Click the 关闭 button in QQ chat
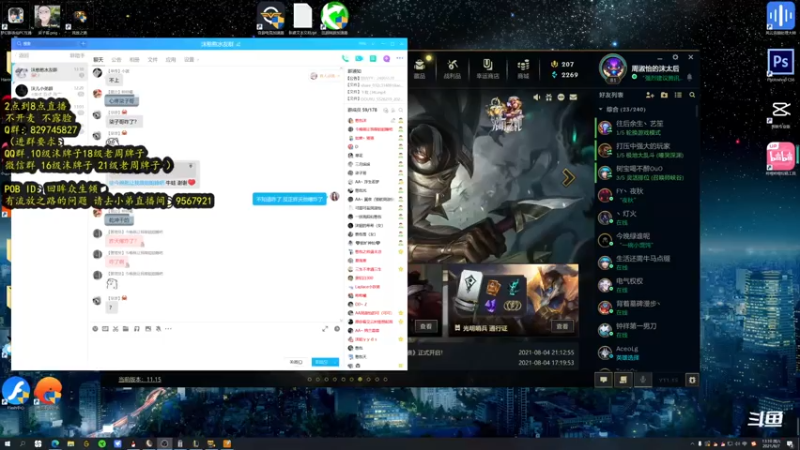This screenshot has height=450, width=800. (296, 362)
